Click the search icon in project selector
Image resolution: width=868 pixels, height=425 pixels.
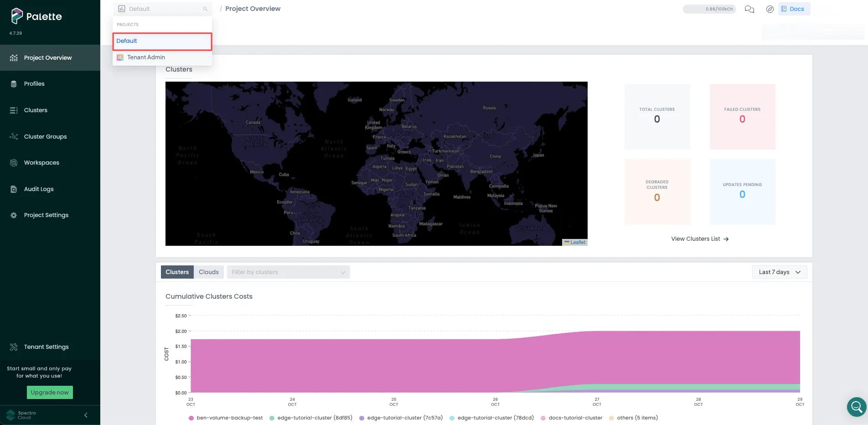(205, 9)
